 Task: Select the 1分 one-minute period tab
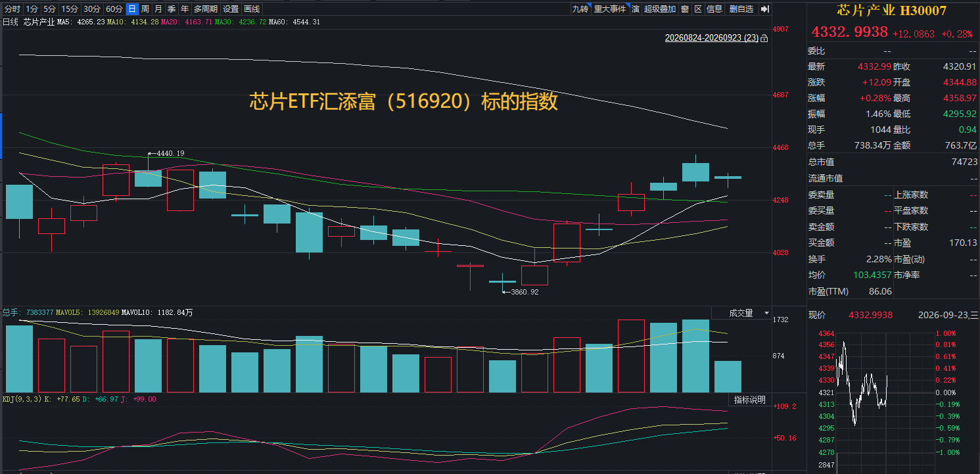click(32, 9)
